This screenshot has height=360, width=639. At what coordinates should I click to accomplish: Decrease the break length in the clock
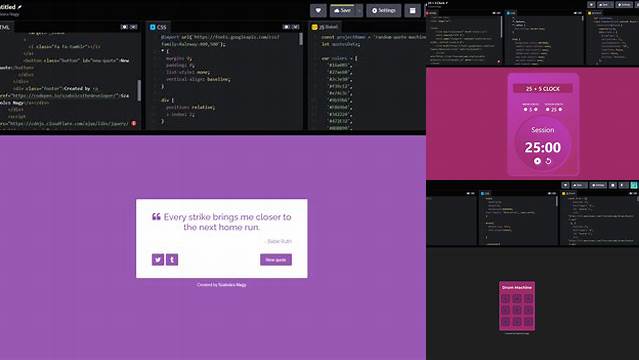click(526, 109)
